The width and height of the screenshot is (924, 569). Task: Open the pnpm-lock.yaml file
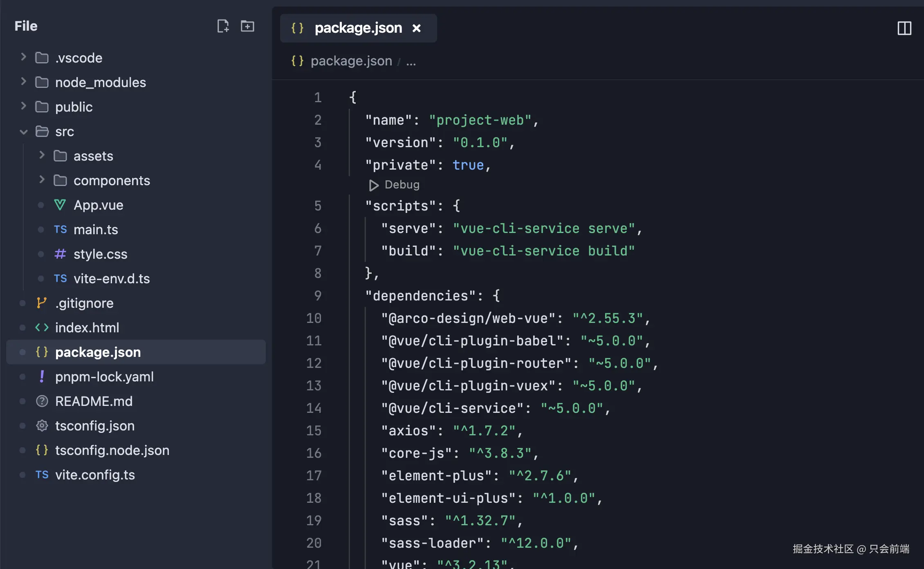coord(104,376)
